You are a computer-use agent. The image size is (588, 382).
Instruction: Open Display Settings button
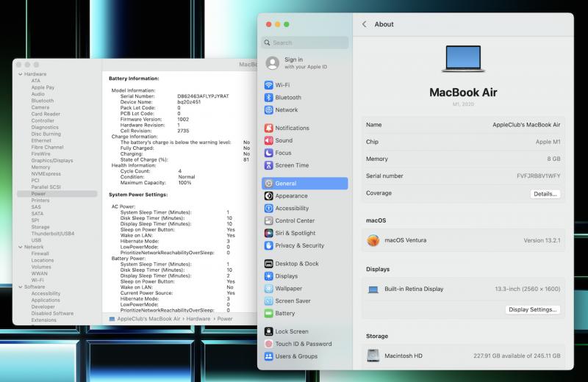tap(532, 310)
